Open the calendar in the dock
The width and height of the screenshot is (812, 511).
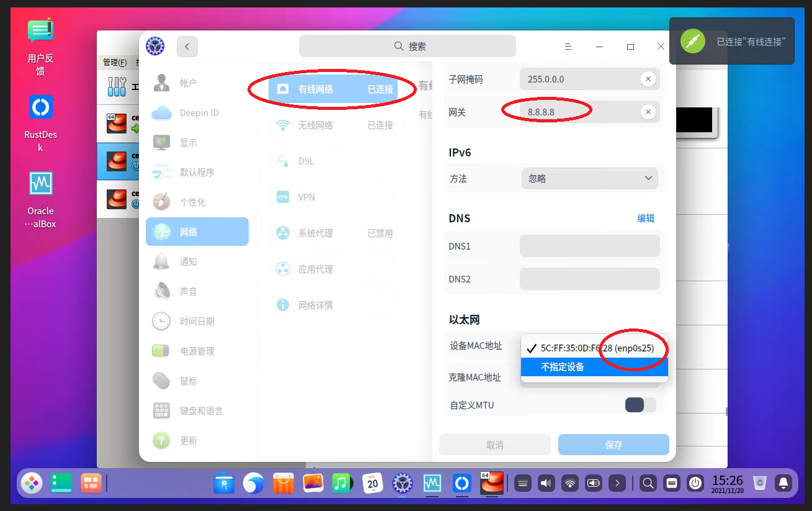373,482
